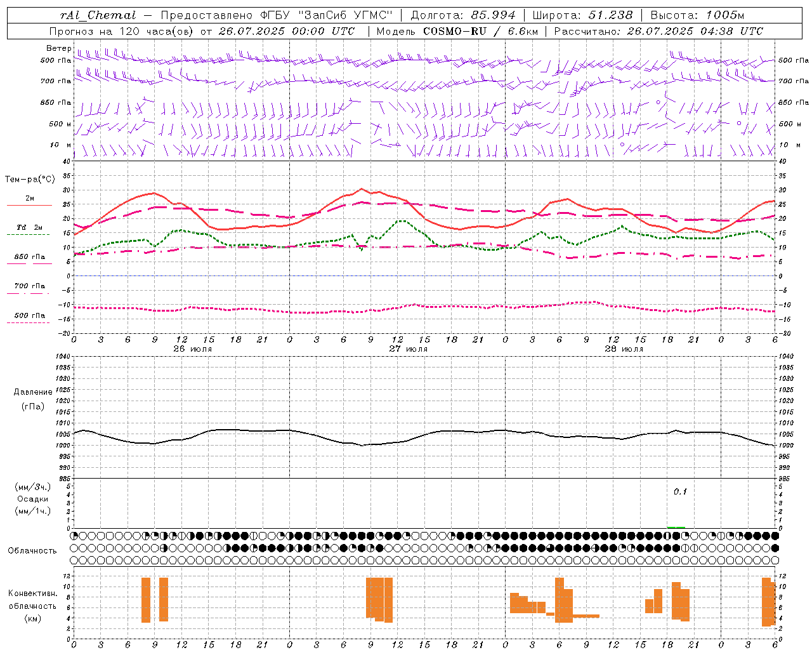Image resolution: width=812 pixels, height=650 pixels.
Task: Click the 26 июля date label
Action: pos(193,348)
